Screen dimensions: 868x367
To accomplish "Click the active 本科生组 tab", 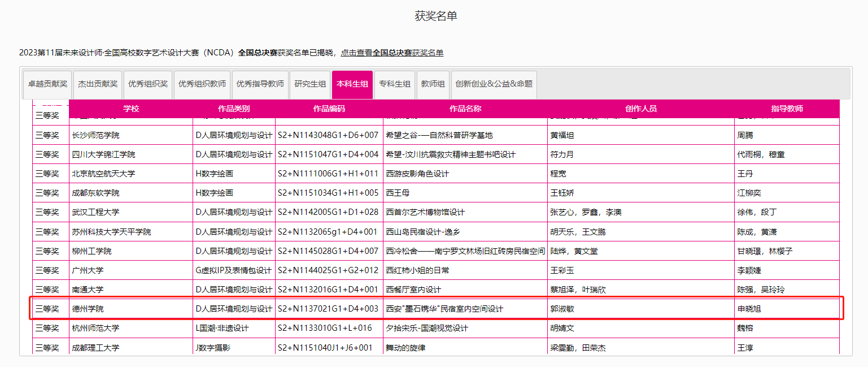I will pyautogui.click(x=352, y=84).
